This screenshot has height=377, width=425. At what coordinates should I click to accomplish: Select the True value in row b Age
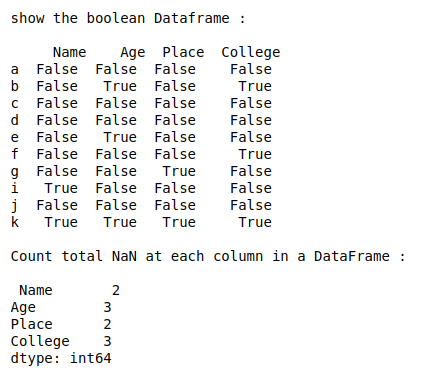[x=120, y=86]
